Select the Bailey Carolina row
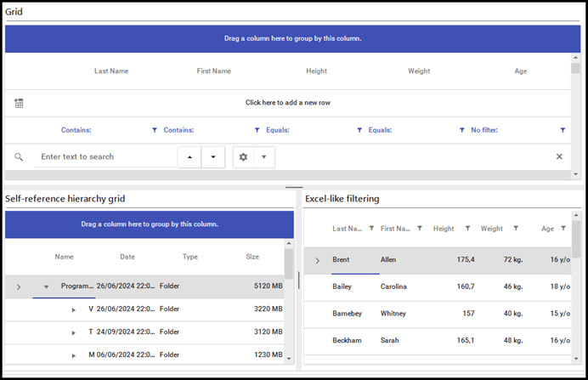 438,287
